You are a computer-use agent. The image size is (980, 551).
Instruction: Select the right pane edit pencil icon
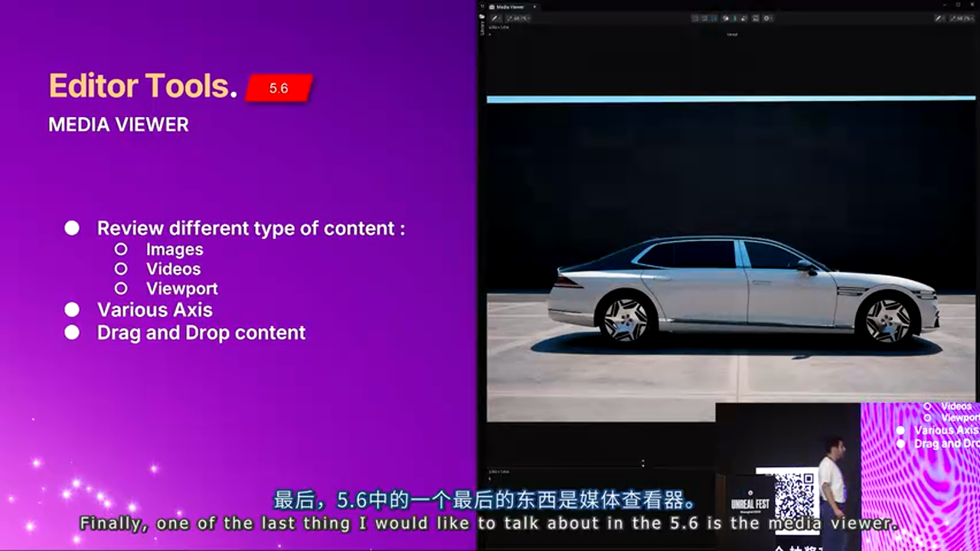click(x=937, y=18)
